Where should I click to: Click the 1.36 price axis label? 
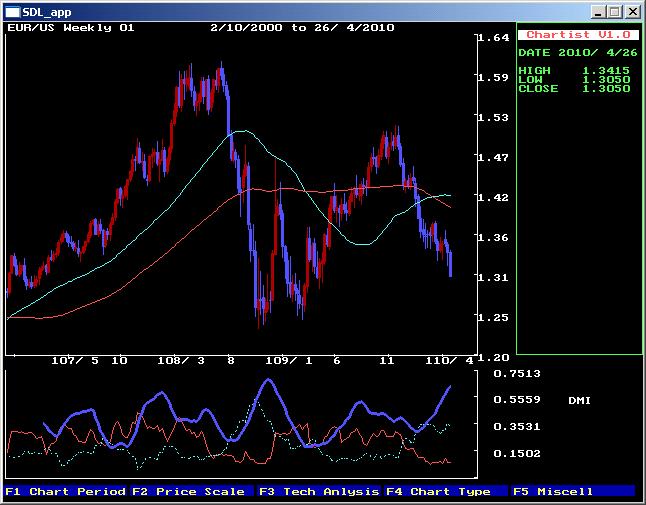494,237
